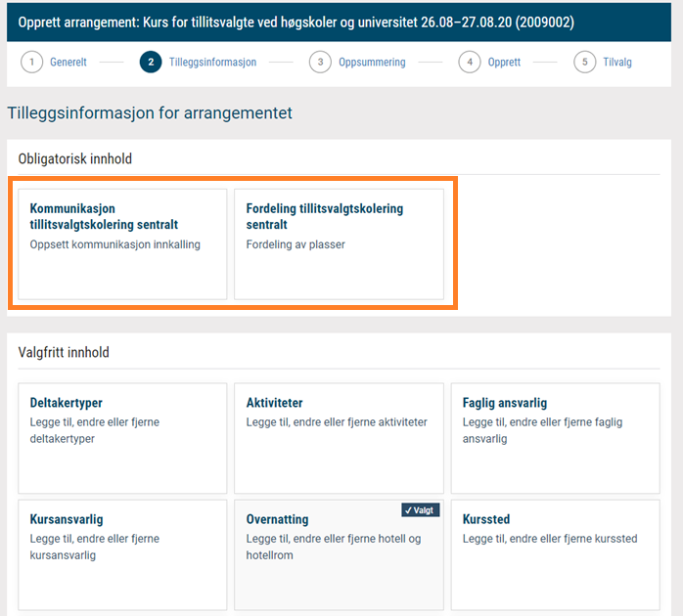Select the Opprett step label
This screenshot has height=616, width=683.
click(x=504, y=63)
